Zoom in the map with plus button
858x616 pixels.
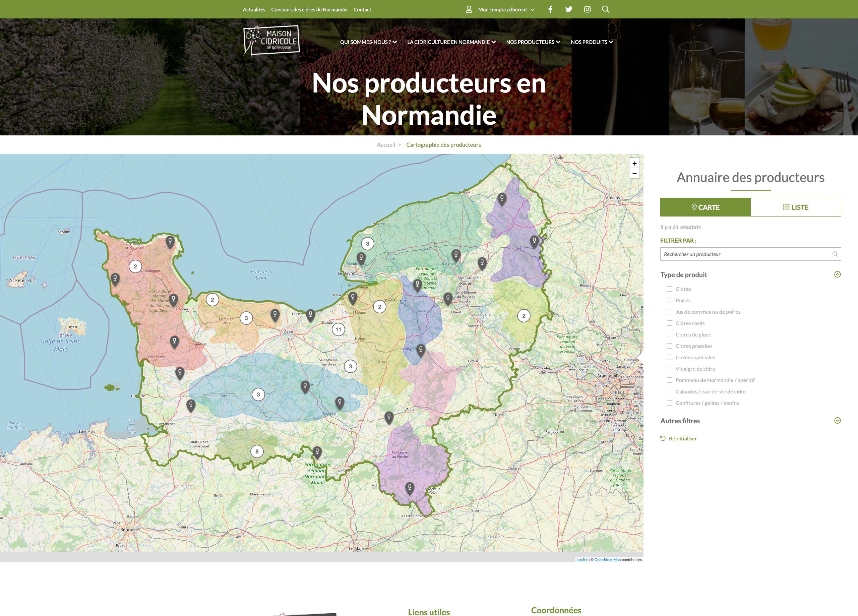click(x=634, y=164)
